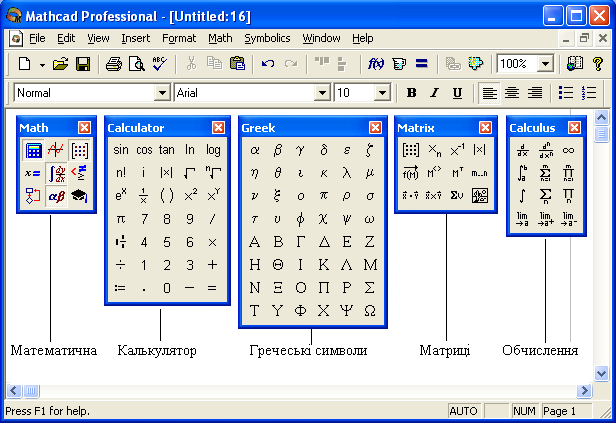Open the Graph toolbar in Math palette
Image resolution: width=616 pixels, height=424 pixels.
pyautogui.click(x=56, y=150)
